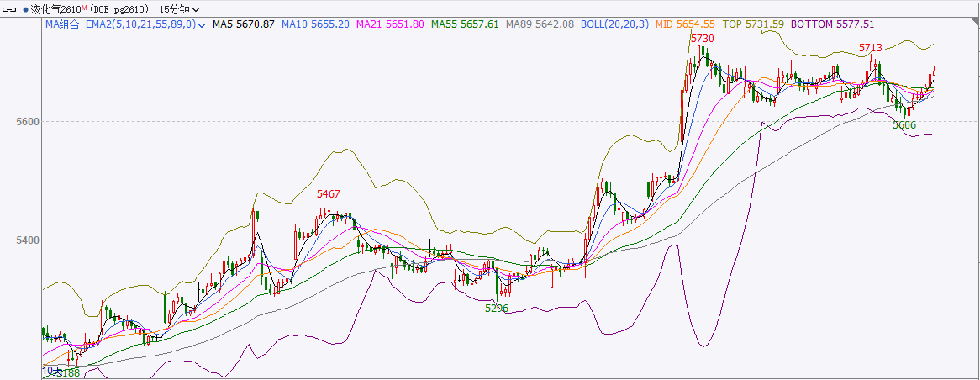
Task: Click the TOP 5731.59 value
Action: [x=753, y=24]
